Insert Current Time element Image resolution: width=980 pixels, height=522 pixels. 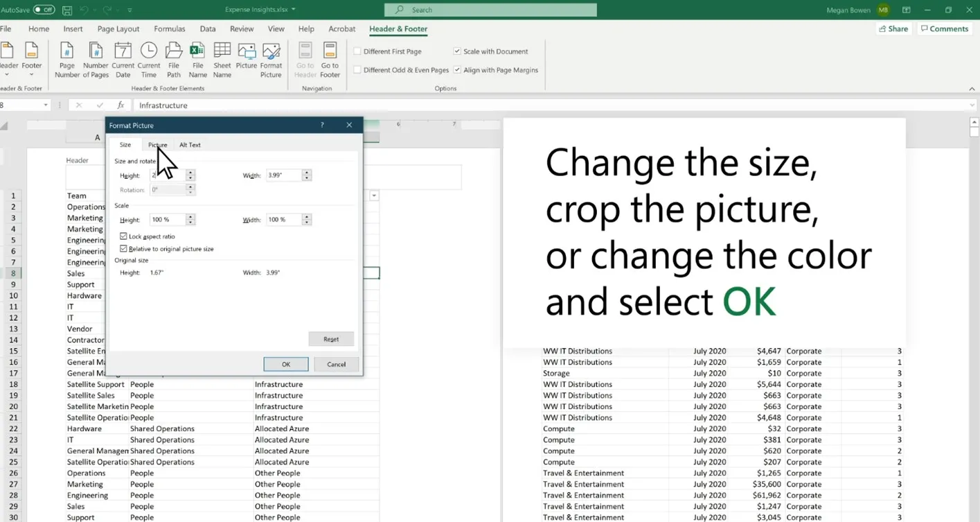(x=149, y=60)
